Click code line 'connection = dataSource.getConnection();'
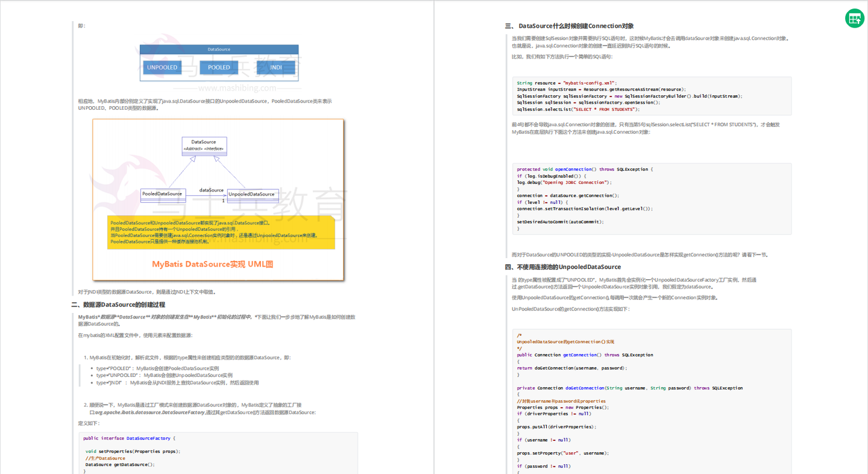This screenshot has width=868, height=474. click(567, 195)
